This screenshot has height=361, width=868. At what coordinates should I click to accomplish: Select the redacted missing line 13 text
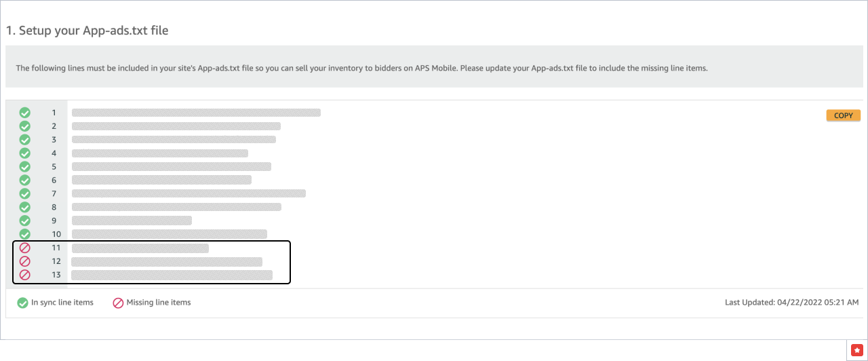[172, 275]
